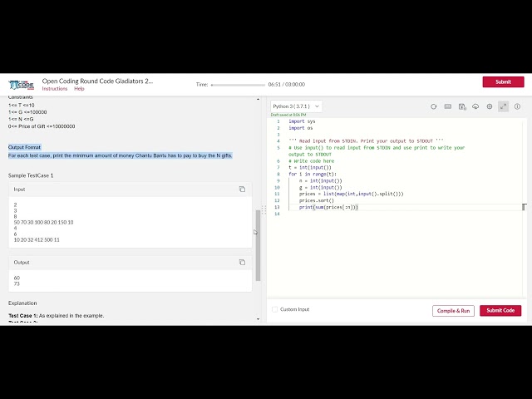Image resolution: width=532 pixels, height=399 pixels.
Task: Click line 13 print statement in editor
Action: (328, 207)
